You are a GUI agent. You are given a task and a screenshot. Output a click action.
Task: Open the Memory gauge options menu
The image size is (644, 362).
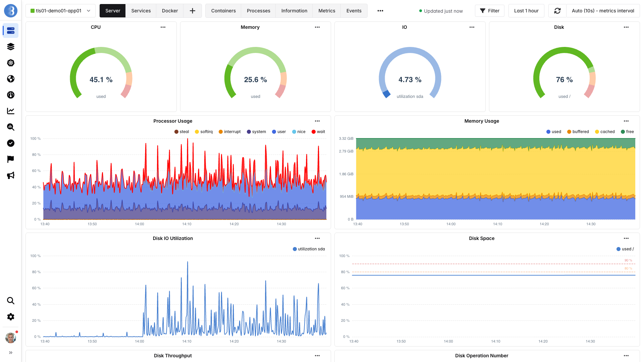tap(317, 27)
